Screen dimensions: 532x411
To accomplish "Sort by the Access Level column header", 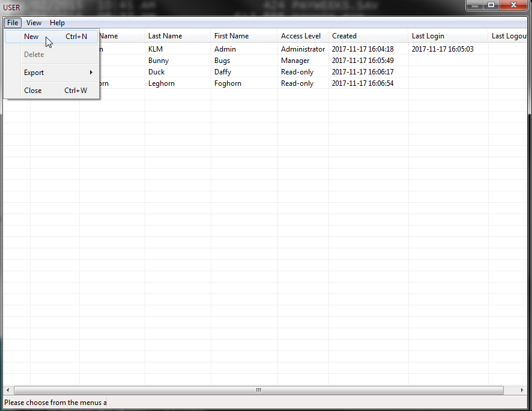I will click(303, 36).
